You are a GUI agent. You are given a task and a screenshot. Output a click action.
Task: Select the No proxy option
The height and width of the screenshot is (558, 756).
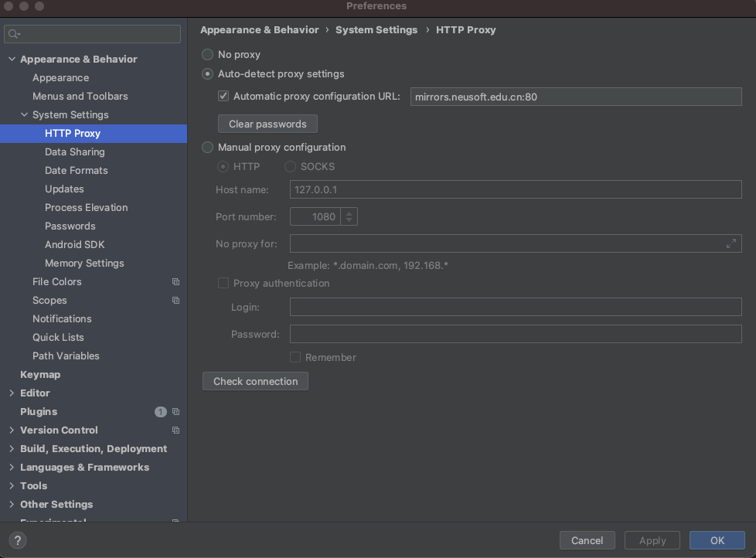(207, 54)
